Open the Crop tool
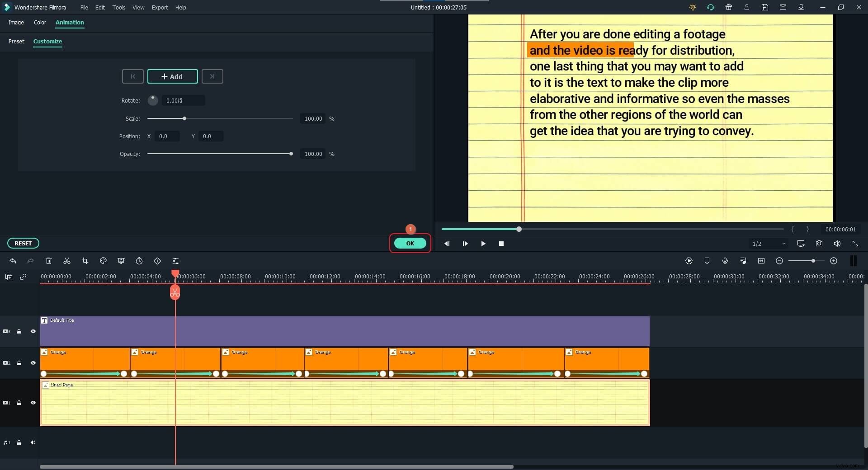The height and width of the screenshot is (470, 868). (85, 261)
